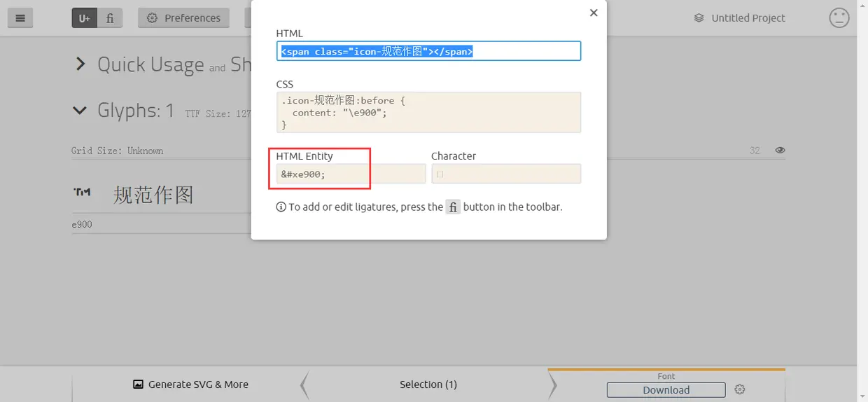Collapse the Glyphs: 1 section

pyautogui.click(x=80, y=111)
